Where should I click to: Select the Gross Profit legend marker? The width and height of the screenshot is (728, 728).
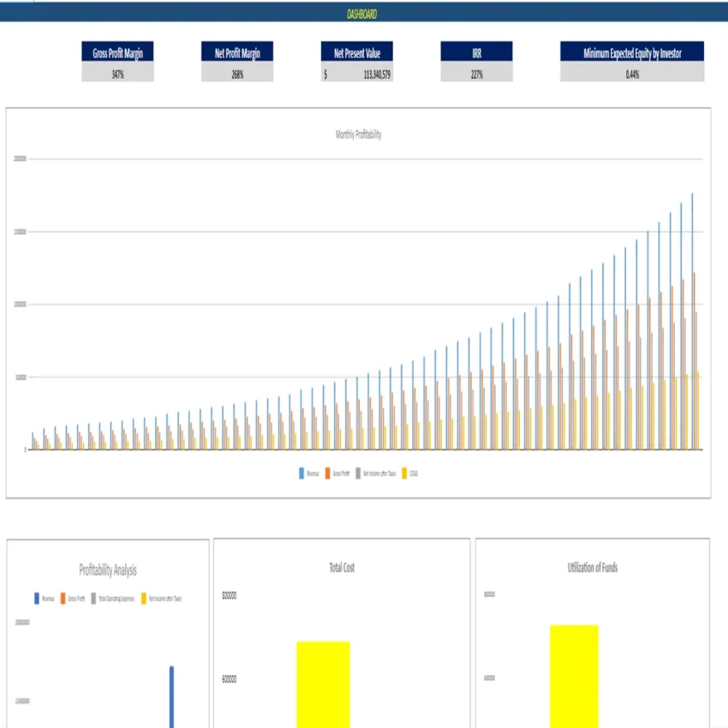[x=327, y=471]
